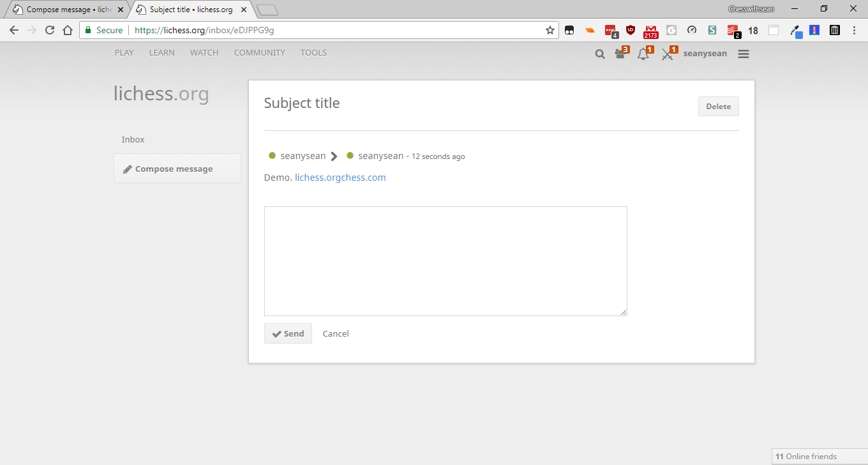Open the lichess.orgchess.com link in the message
The height and width of the screenshot is (465, 868).
pos(340,178)
